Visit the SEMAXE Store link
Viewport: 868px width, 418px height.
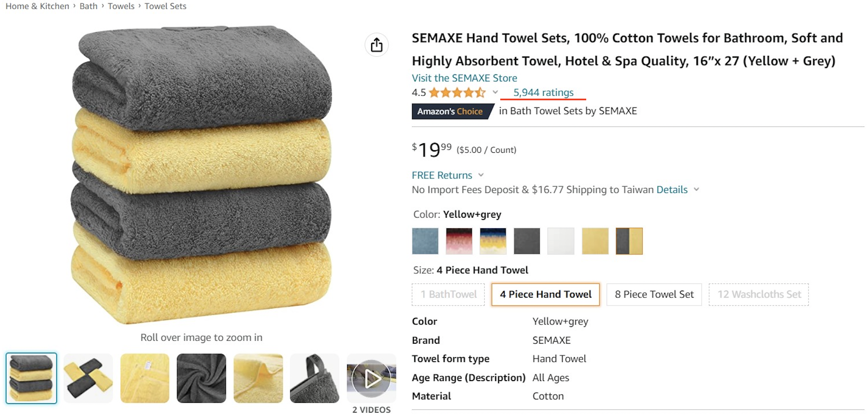464,78
